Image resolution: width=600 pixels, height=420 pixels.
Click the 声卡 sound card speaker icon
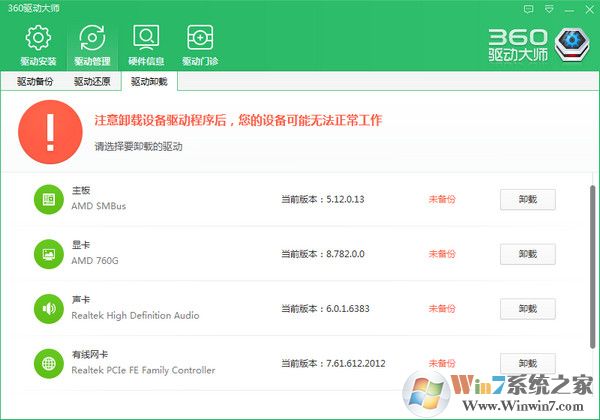[x=47, y=308]
